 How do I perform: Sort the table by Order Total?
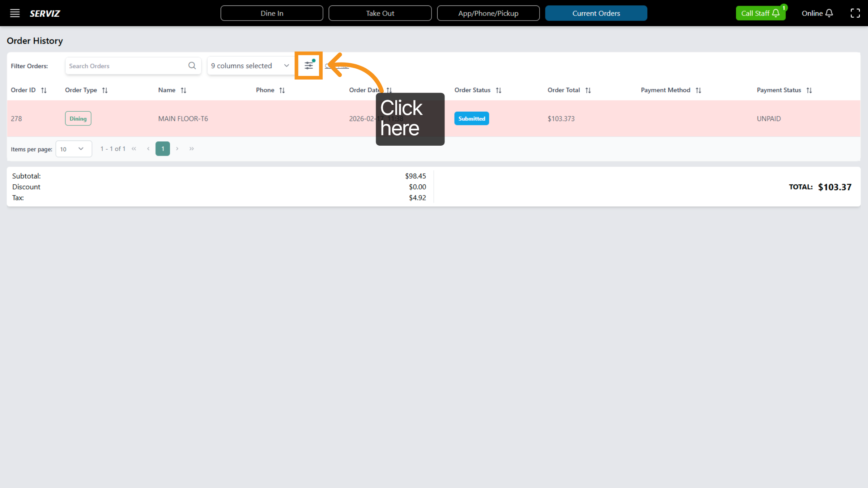(x=588, y=90)
